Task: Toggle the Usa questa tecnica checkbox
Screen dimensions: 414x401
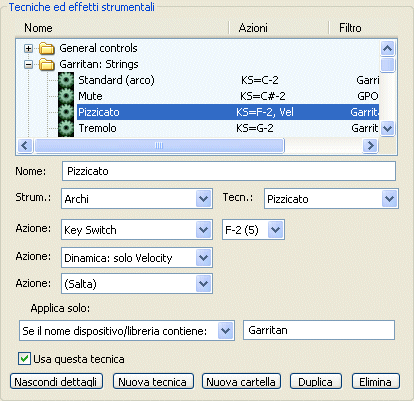Action: point(24,359)
